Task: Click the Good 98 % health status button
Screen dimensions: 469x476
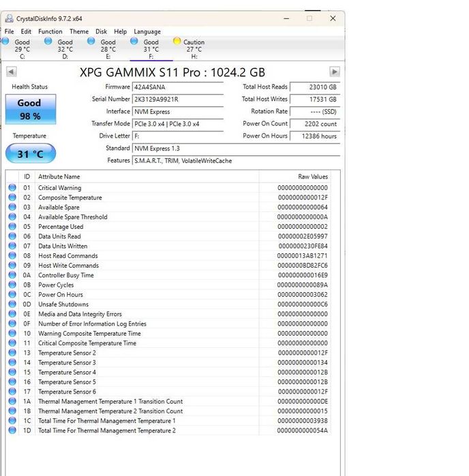Action: click(31, 109)
